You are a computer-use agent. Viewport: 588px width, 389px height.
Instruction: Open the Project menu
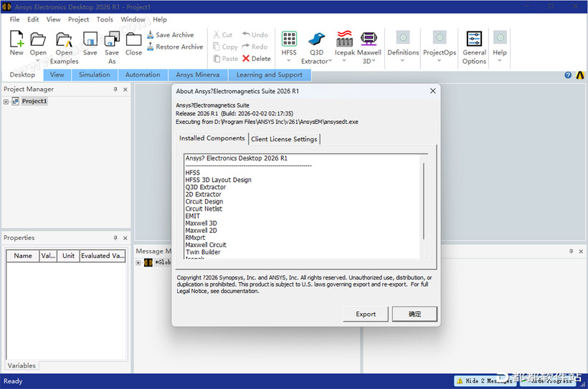78,19
